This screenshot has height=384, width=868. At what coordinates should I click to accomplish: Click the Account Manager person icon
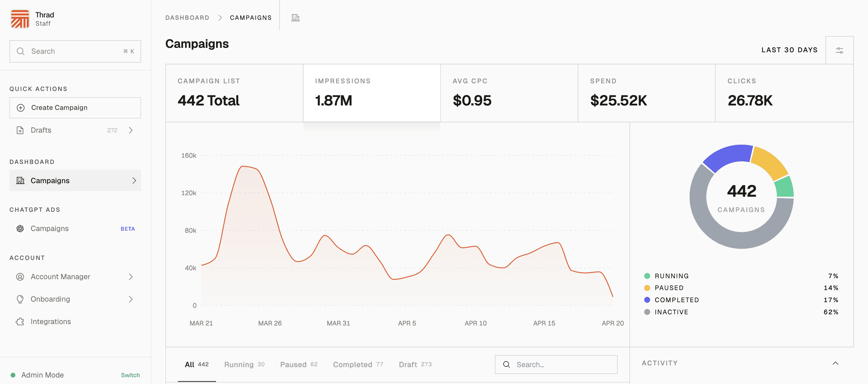click(20, 276)
